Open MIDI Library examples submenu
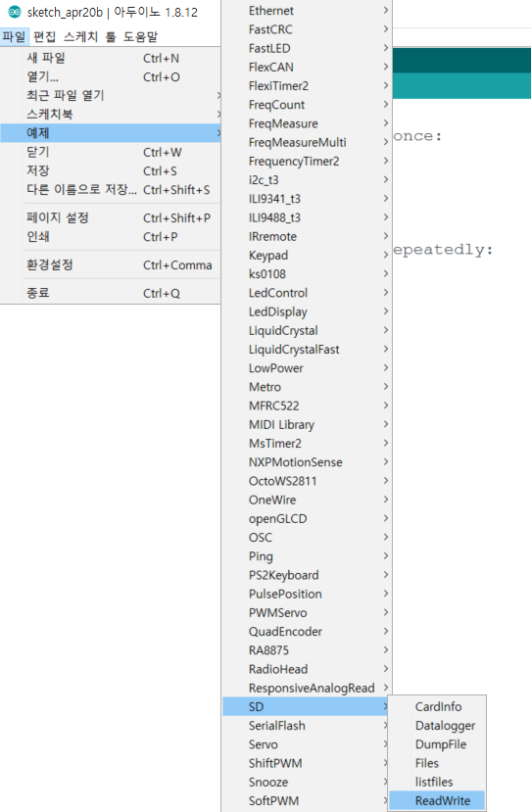Screen dimensions: 531x812 tap(307, 425)
